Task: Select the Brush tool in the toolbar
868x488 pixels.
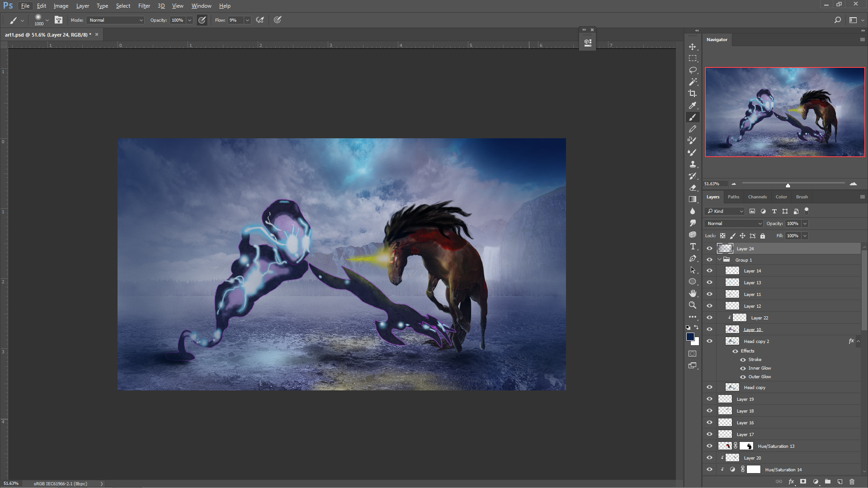Action: click(693, 117)
